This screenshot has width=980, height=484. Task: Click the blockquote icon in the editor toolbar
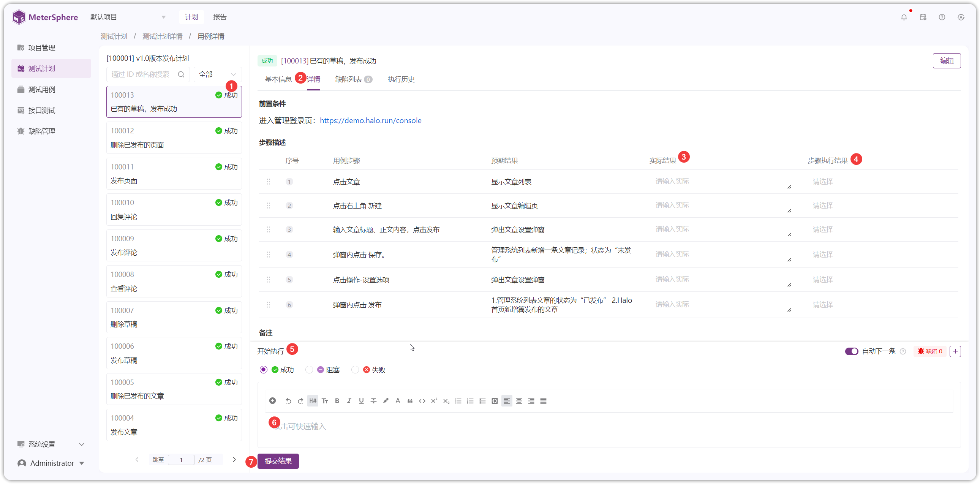coord(410,401)
